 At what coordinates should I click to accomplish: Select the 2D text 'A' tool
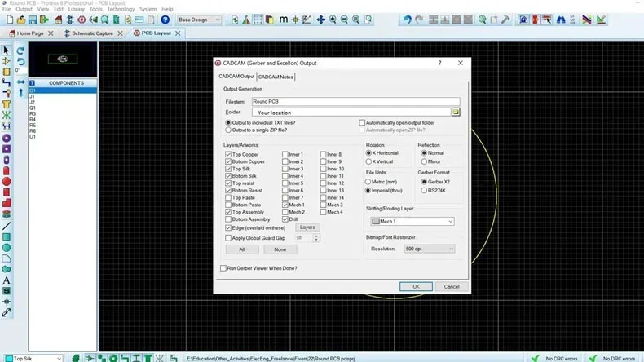point(7,280)
